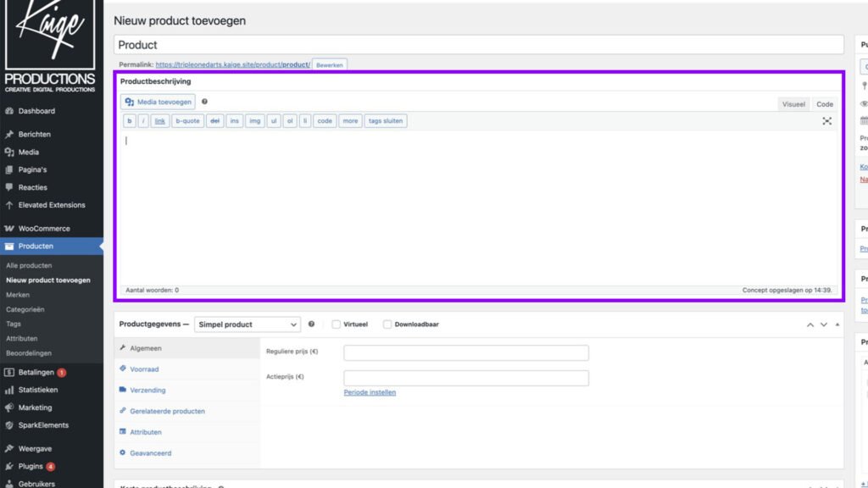Click the Media toevoegen button

pos(158,101)
